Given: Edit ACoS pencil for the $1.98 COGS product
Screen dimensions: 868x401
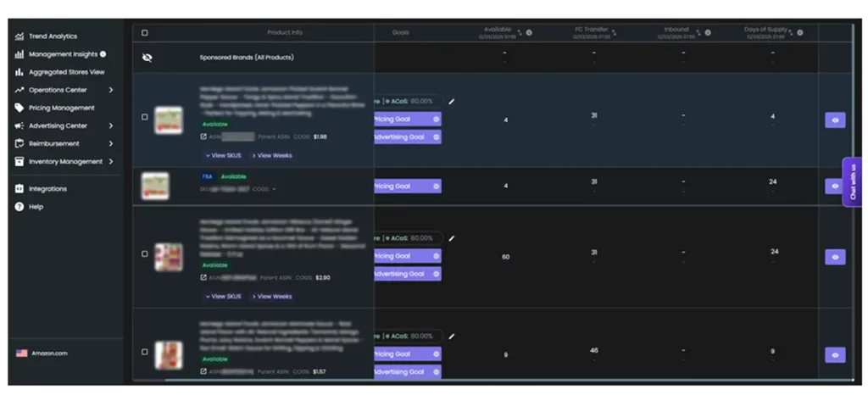Looking at the screenshot, I should tap(452, 102).
